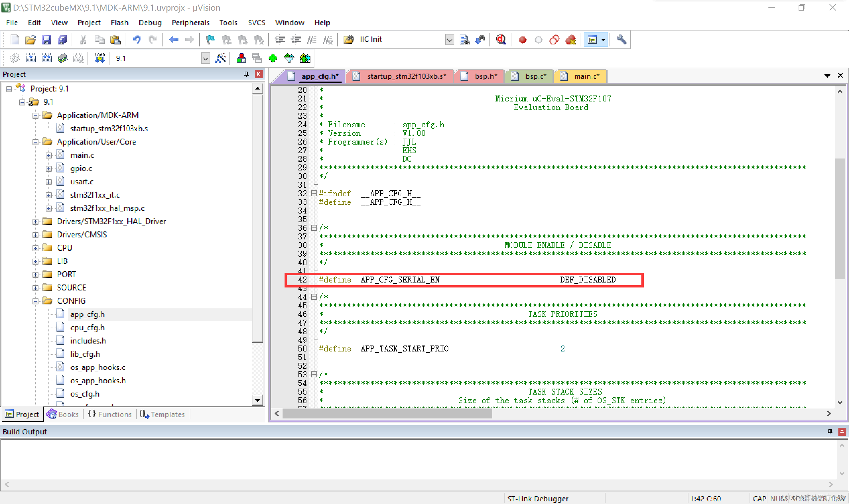Click the Download (LOAD) flash icon
This screenshot has height=504, width=849.
pos(99,58)
